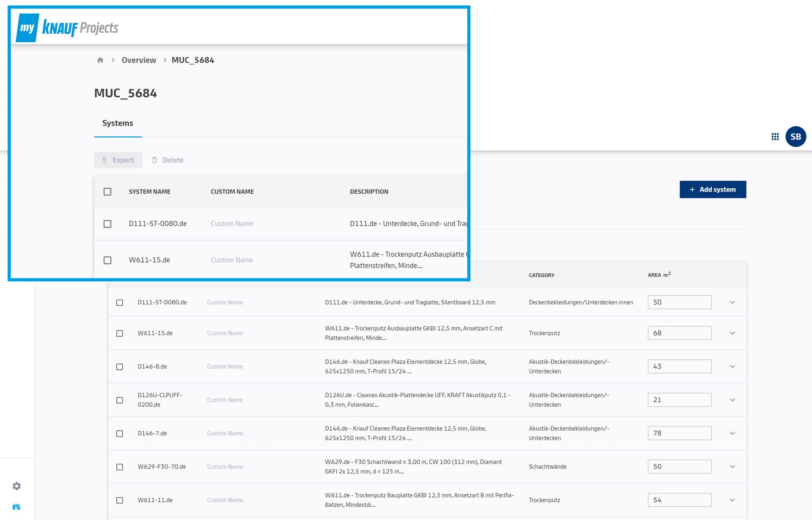Click the Delete trash icon

coord(155,160)
